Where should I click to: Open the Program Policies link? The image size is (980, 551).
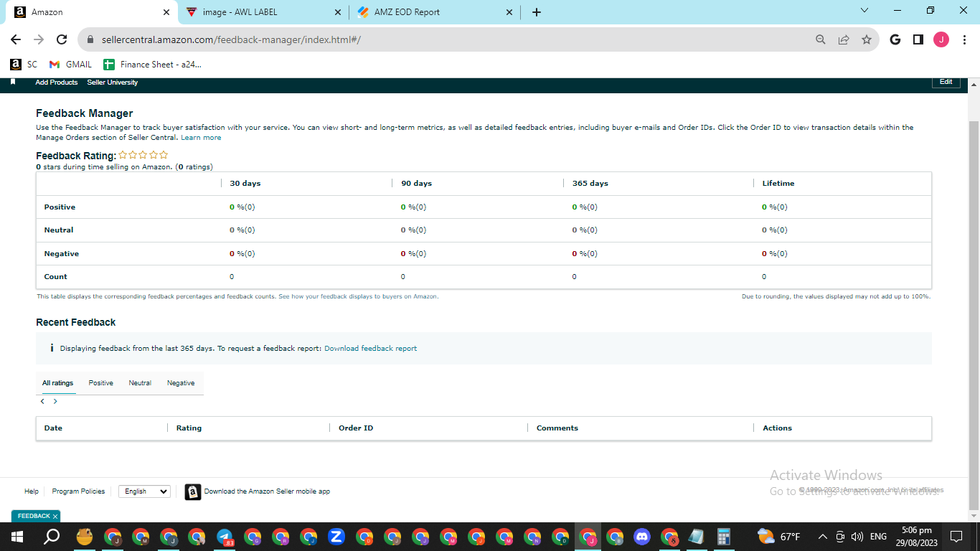(x=78, y=491)
